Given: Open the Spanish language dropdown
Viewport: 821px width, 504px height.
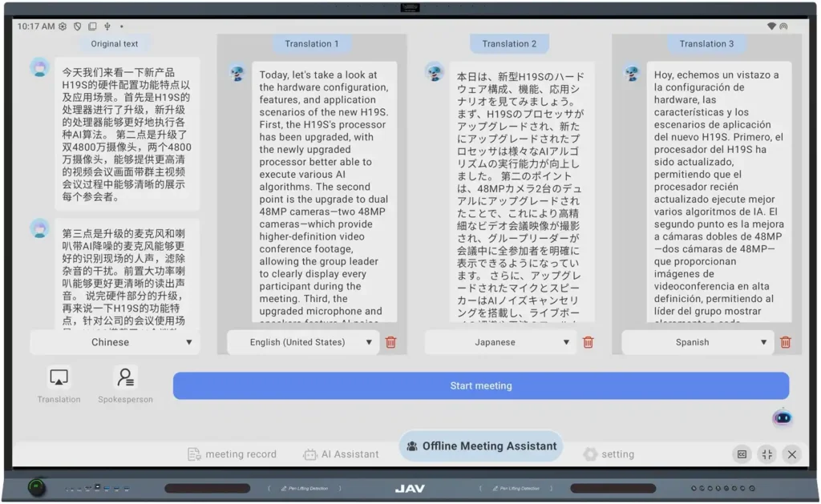Looking at the screenshot, I should (698, 342).
